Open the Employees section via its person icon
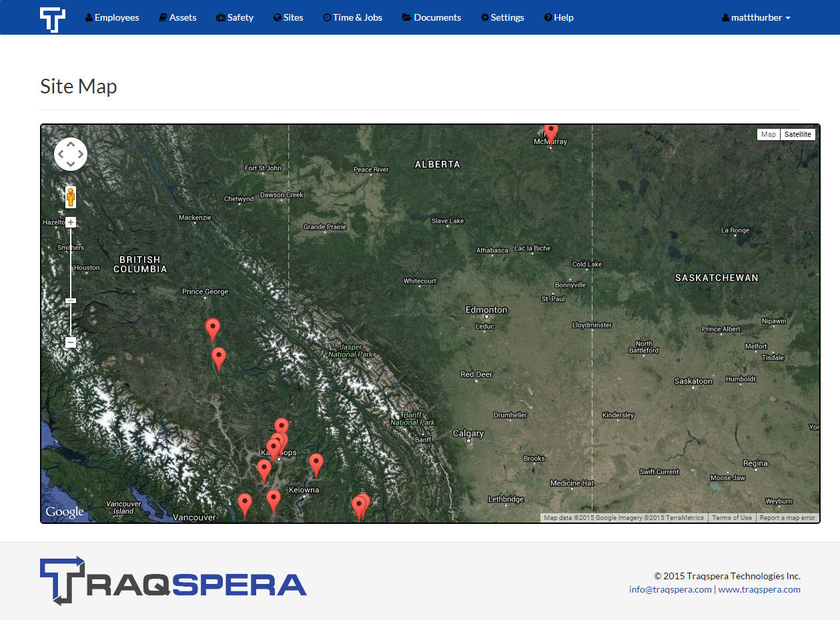Image resolution: width=840 pixels, height=620 pixels. pos(87,17)
